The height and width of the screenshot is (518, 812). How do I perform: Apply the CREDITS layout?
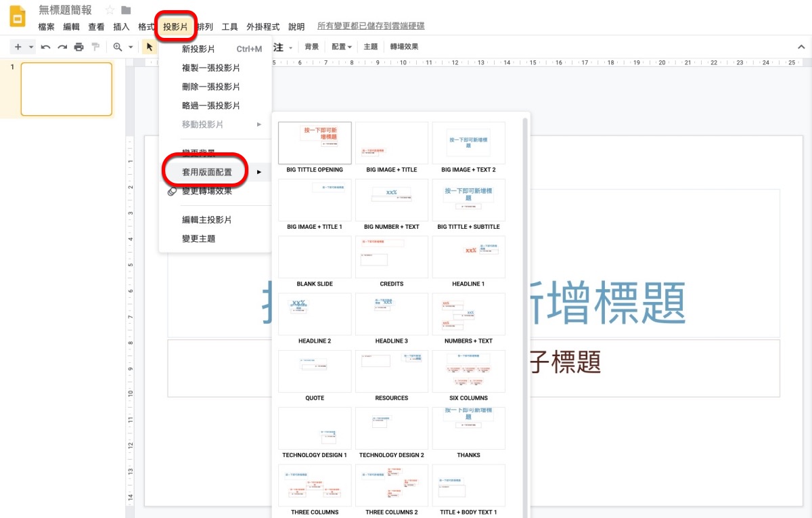point(392,257)
